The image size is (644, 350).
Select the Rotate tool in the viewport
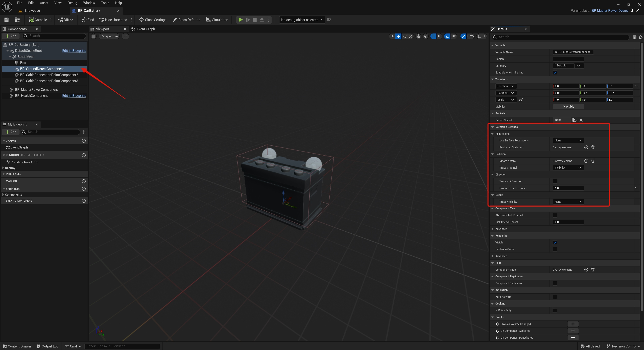[x=405, y=36]
